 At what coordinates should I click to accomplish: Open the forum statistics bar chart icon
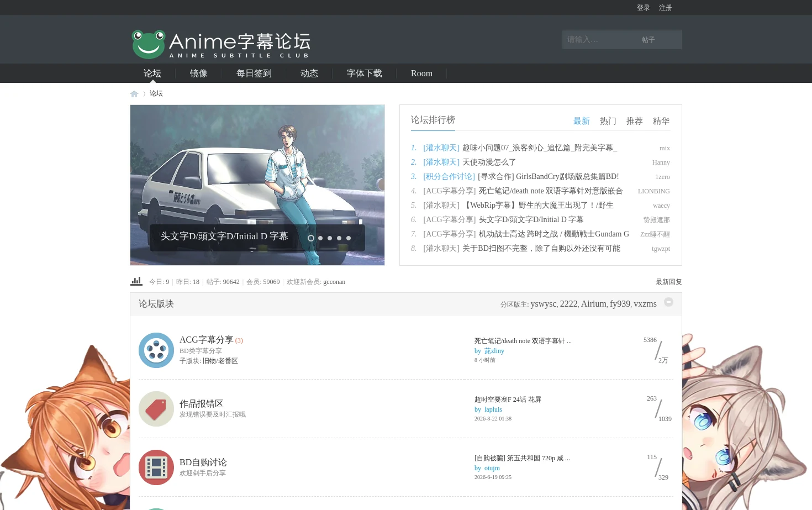[136, 281]
